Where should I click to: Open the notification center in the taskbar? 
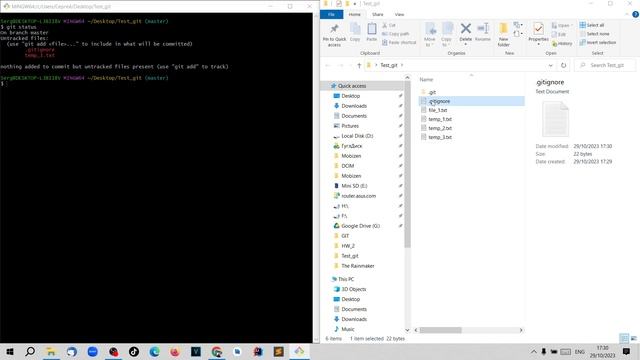[x=627, y=352]
